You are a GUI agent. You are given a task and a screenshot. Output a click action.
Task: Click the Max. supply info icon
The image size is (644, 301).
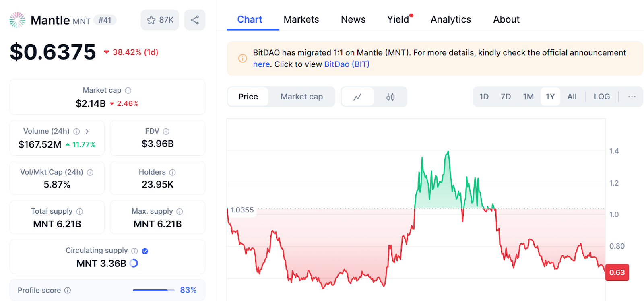click(x=180, y=211)
